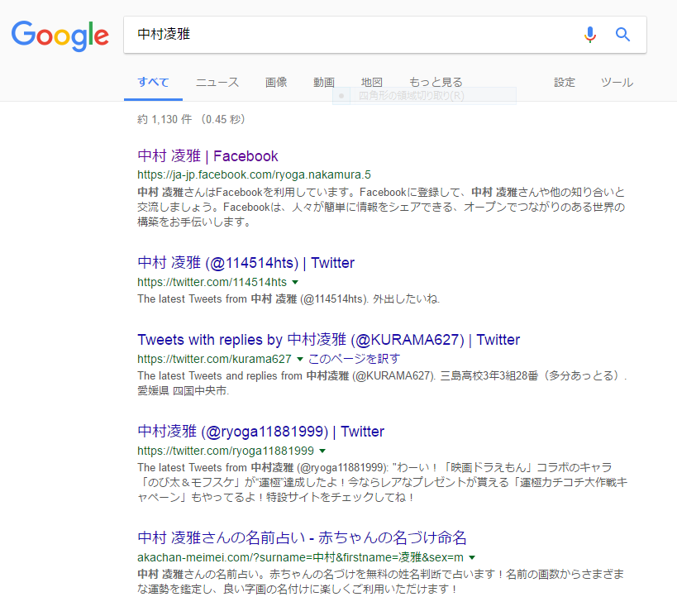Select the すべて tab
The height and width of the screenshot is (616, 677).
click(x=153, y=82)
